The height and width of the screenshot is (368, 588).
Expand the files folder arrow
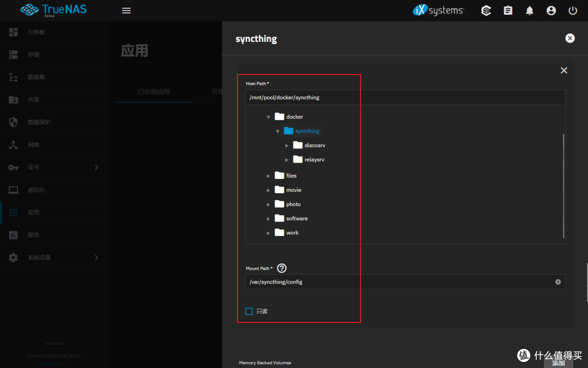point(268,176)
